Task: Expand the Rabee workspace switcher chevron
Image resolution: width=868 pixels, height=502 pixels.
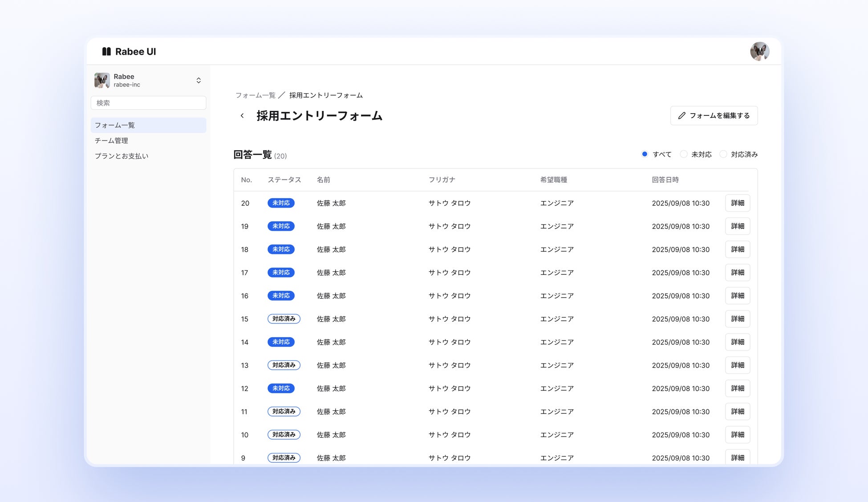Action: point(199,81)
